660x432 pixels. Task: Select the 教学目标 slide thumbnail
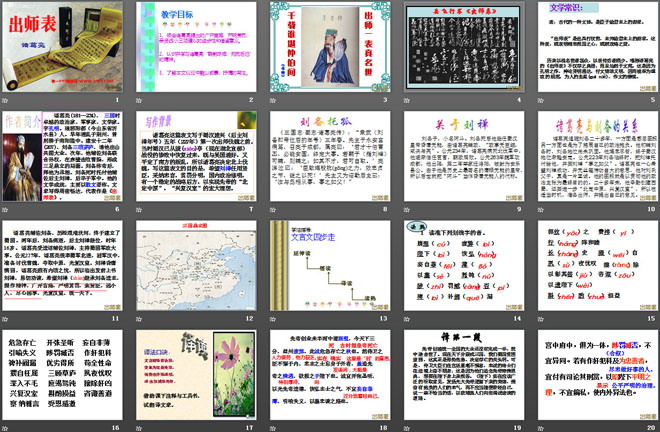pyautogui.click(x=196, y=47)
